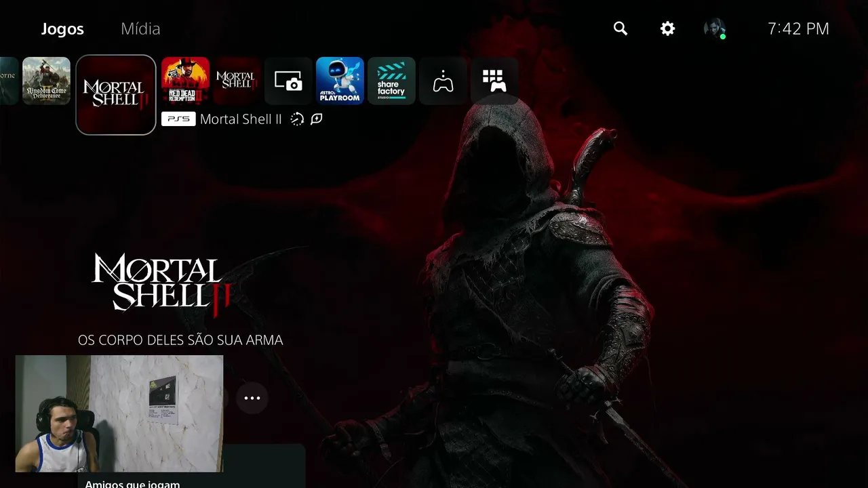The image size is (868, 488).
Task: Click the large Mortal Shell II logo
Action: tap(161, 285)
